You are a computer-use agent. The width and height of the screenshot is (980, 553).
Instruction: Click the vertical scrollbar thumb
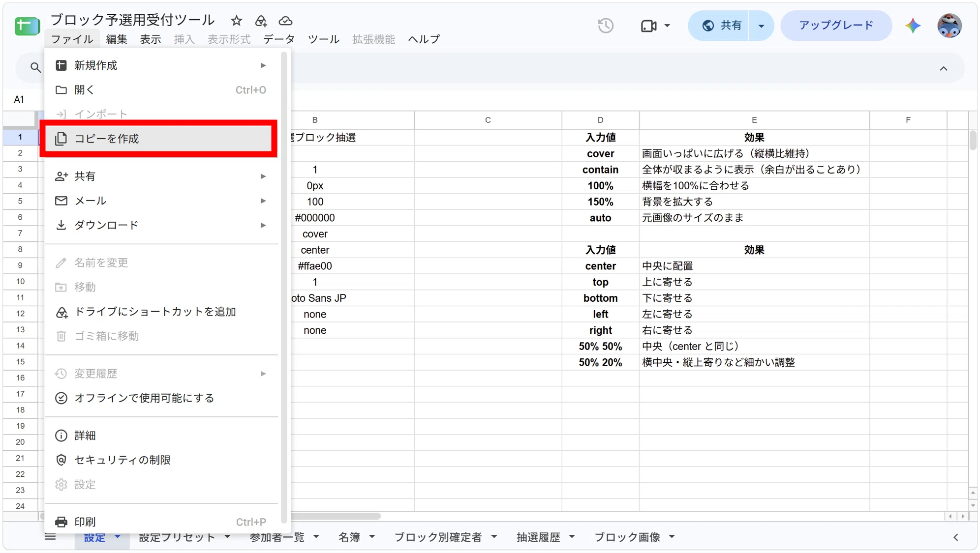click(973, 140)
